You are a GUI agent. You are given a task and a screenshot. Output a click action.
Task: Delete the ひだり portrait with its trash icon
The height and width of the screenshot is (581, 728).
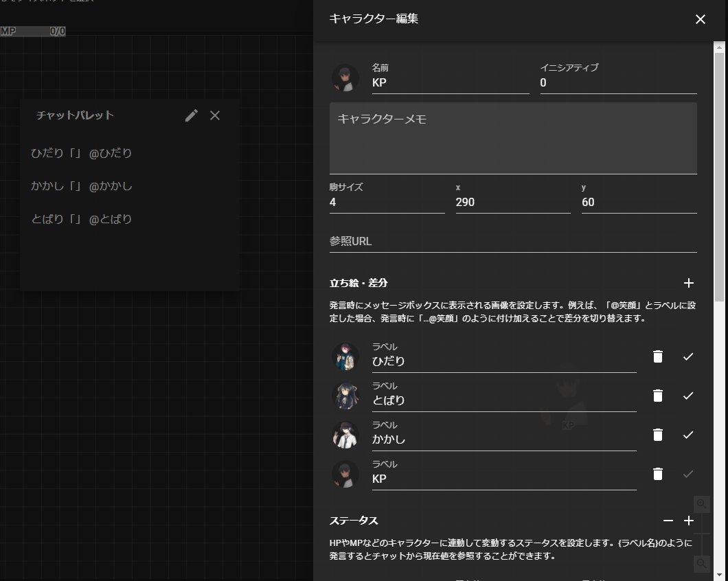point(657,356)
